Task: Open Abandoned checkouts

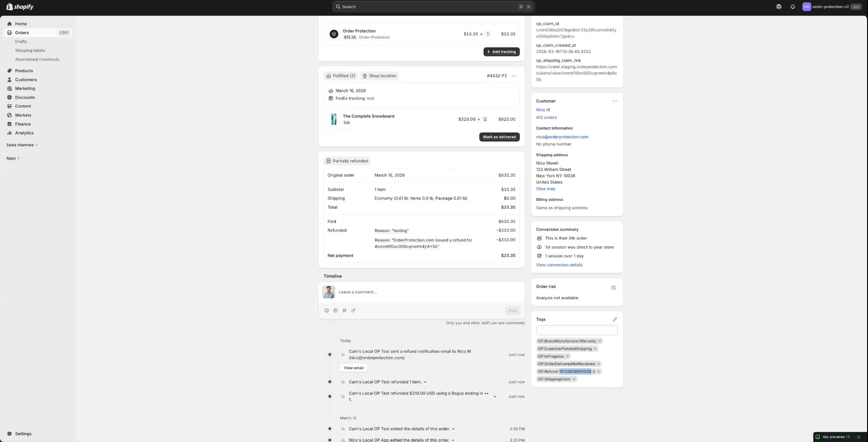Action: 37,59
